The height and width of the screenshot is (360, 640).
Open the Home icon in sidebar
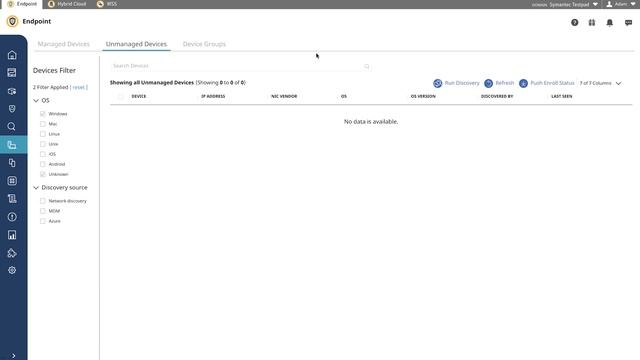tap(12, 55)
